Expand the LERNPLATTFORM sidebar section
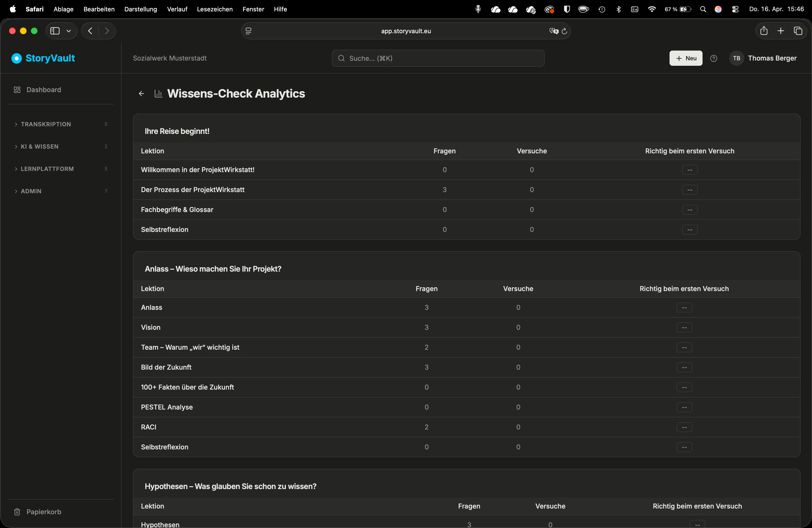Image resolution: width=812 pixels, height=528 pixels. [x=60, y=169]
